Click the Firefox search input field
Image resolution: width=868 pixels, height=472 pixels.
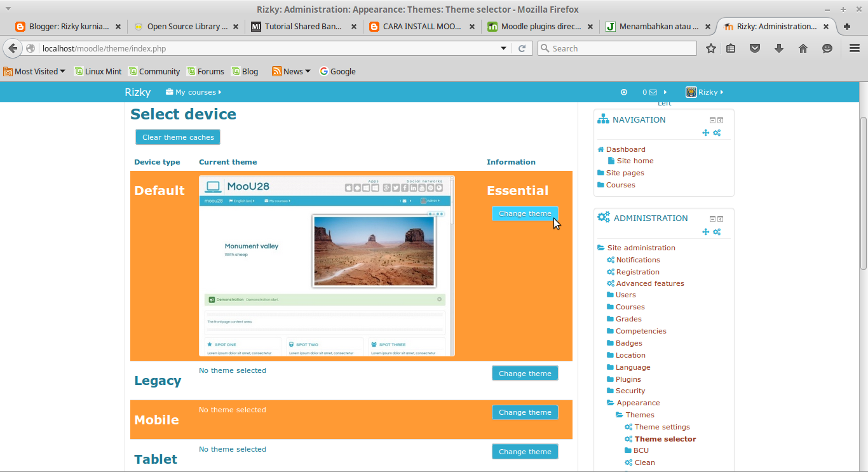[617, 48]
